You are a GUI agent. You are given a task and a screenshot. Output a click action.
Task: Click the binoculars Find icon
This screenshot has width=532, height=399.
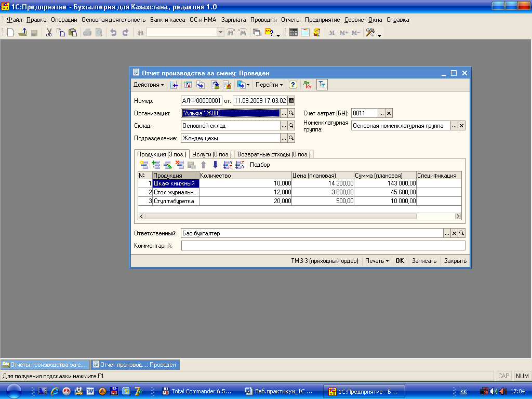pyautogui.click(x=140, y=33)
